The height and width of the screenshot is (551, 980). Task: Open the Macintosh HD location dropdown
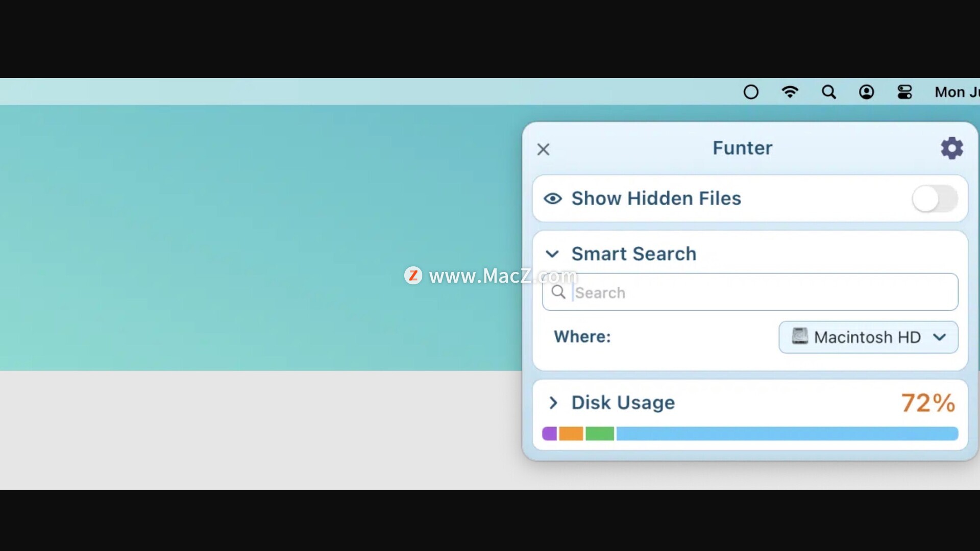tap(868, 337)
